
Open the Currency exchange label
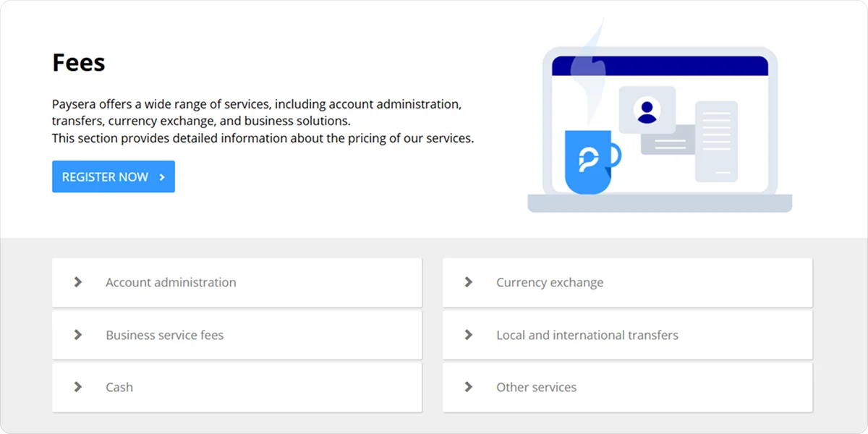tap(550, 283)
